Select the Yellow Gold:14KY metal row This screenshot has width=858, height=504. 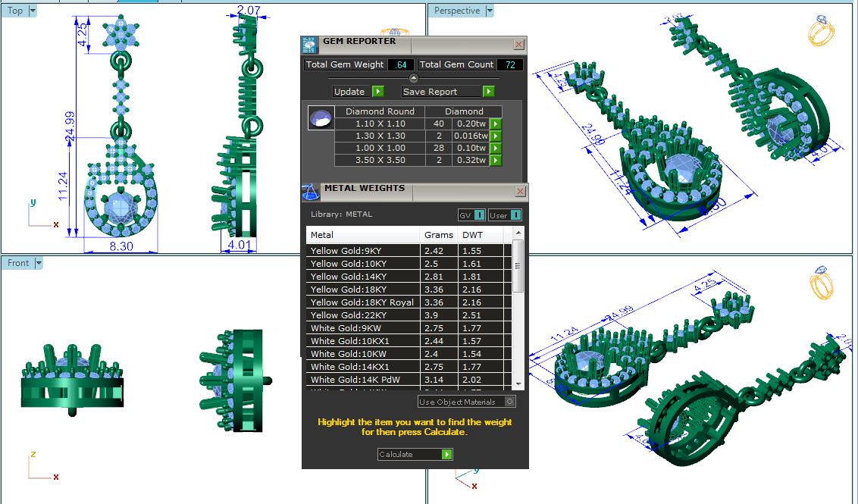pos(363,277)
